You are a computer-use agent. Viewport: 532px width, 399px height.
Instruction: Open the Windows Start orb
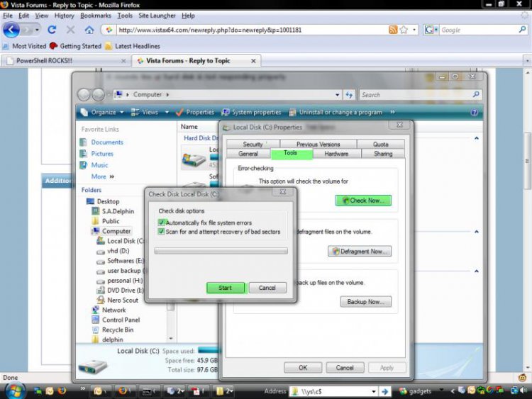click(x=15, y=390)
